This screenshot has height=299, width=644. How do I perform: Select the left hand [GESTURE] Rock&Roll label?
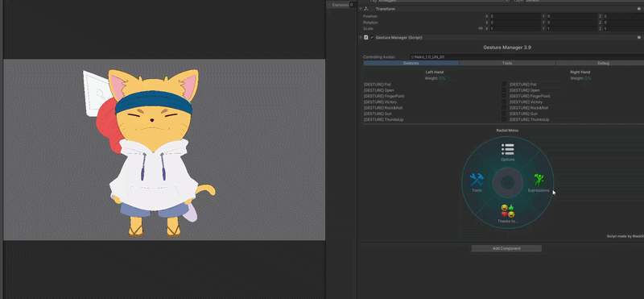click(x=383, y=108)
